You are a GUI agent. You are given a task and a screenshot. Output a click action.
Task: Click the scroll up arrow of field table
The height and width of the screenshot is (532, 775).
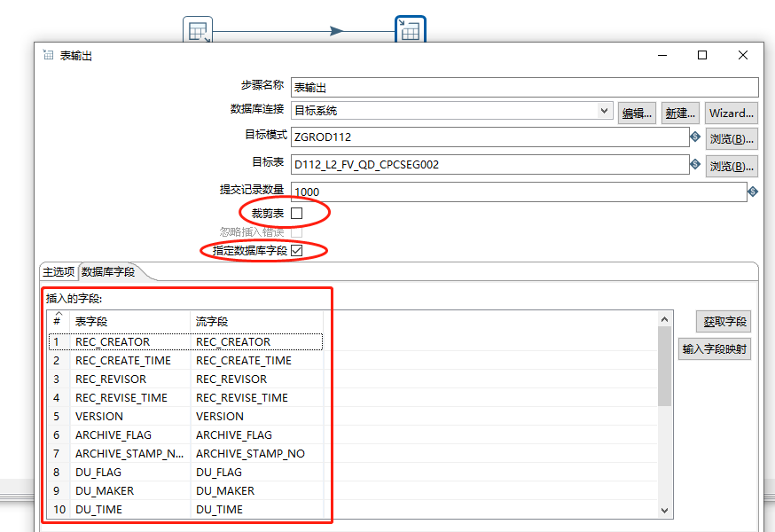point(665,319)
